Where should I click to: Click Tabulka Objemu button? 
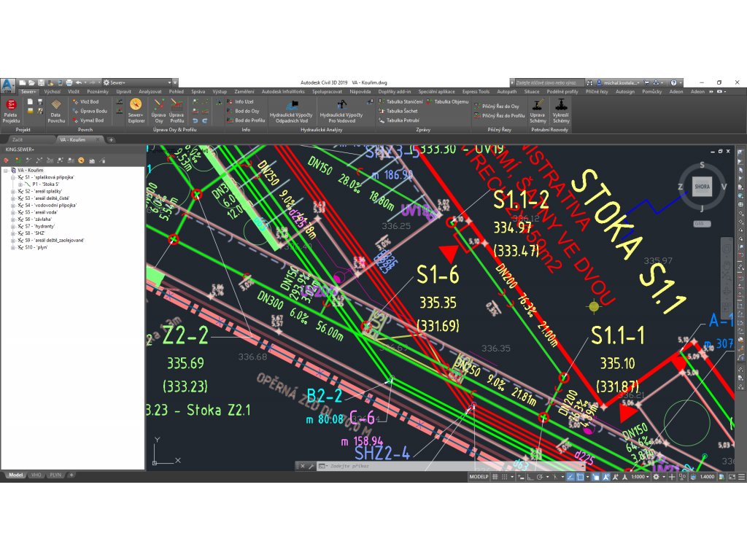click(447, 101)
